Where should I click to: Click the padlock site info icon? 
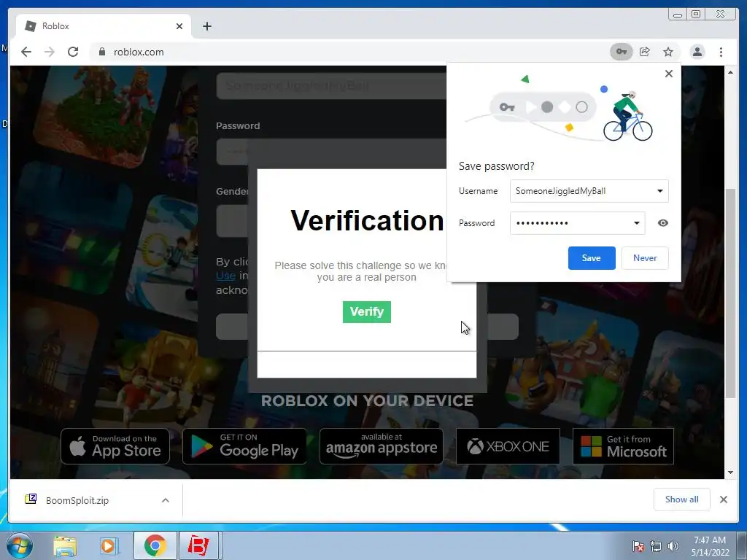(x=101, y=52)
